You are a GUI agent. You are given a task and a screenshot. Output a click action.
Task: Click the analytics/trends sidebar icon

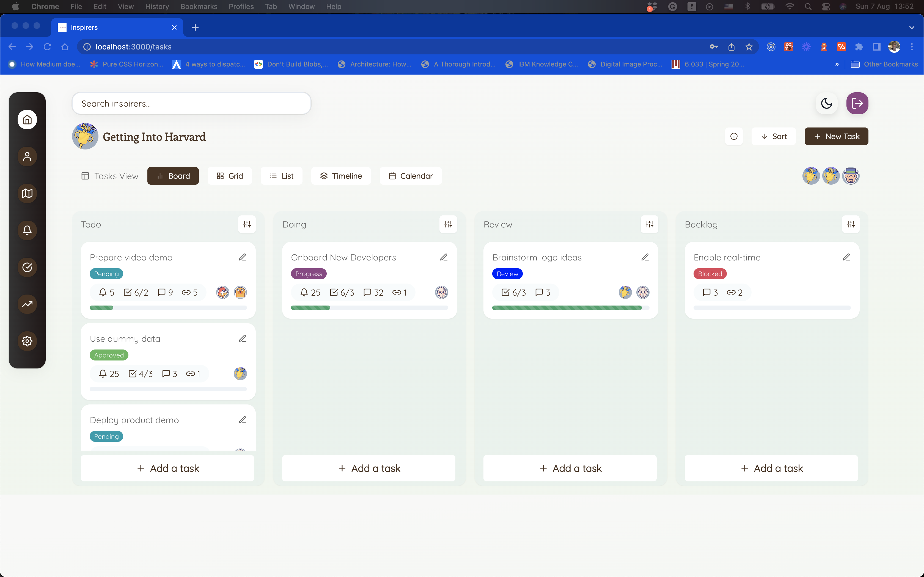(x=27, y=304)
